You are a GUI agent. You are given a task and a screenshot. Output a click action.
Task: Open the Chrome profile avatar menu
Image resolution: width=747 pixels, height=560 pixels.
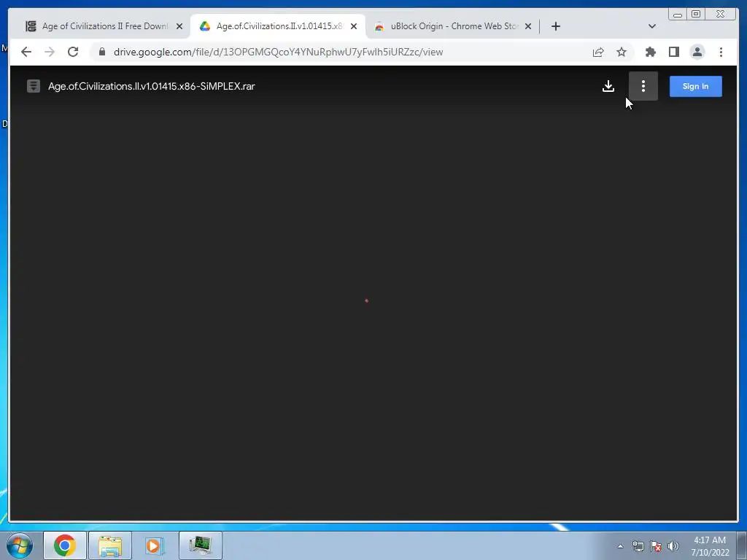pyautogui.click(x=697, y=52)
